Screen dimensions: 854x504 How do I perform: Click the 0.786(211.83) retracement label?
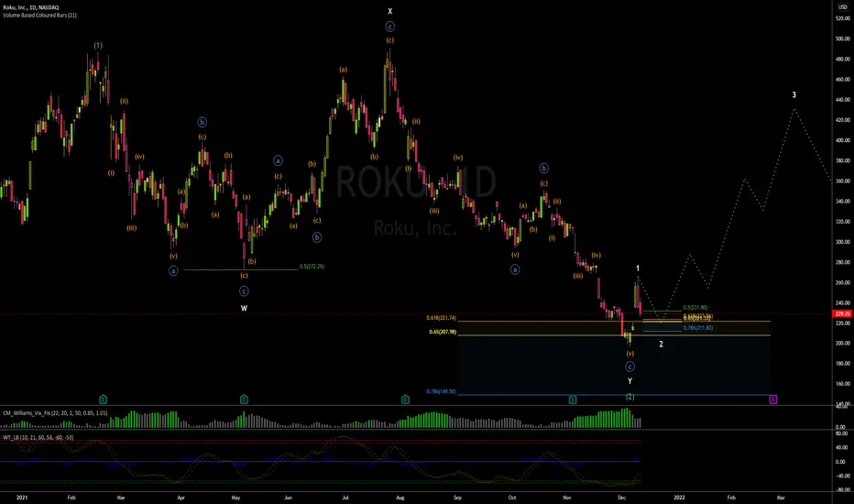697,327
